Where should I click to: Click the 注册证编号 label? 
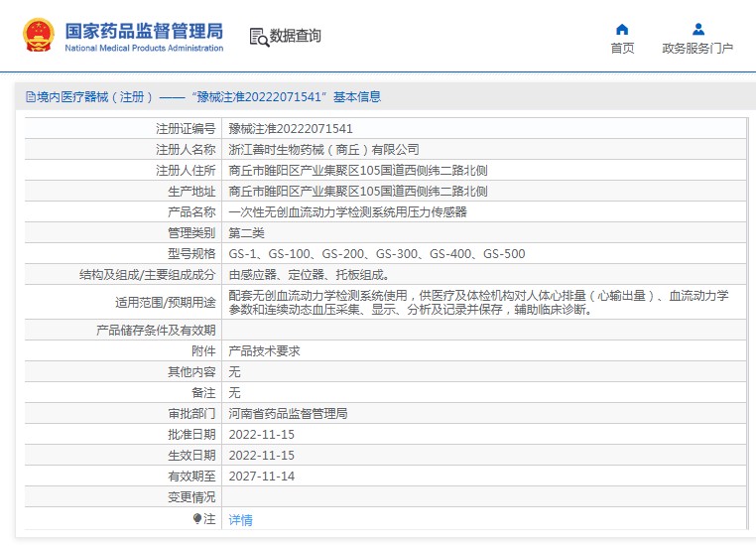[186, 129]
